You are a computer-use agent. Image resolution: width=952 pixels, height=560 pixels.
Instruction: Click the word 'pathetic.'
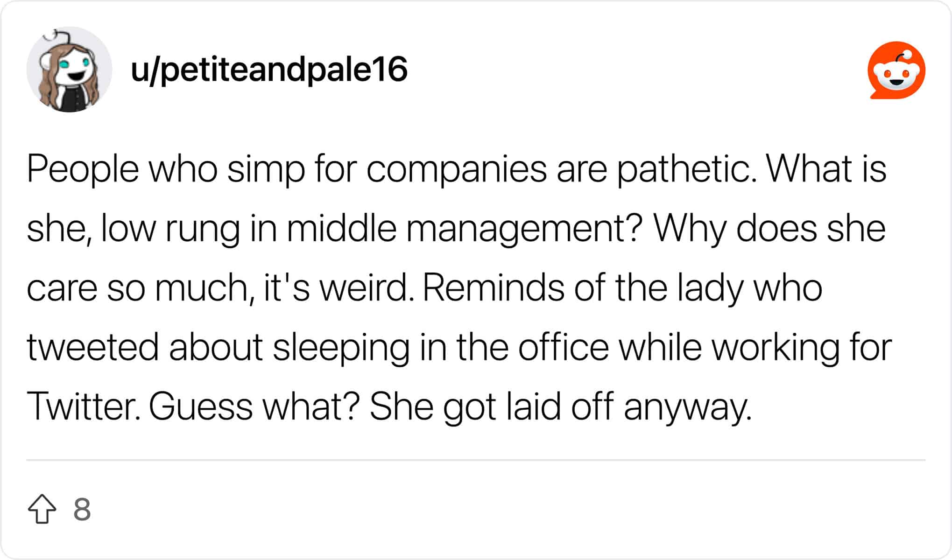click(686, 169)
